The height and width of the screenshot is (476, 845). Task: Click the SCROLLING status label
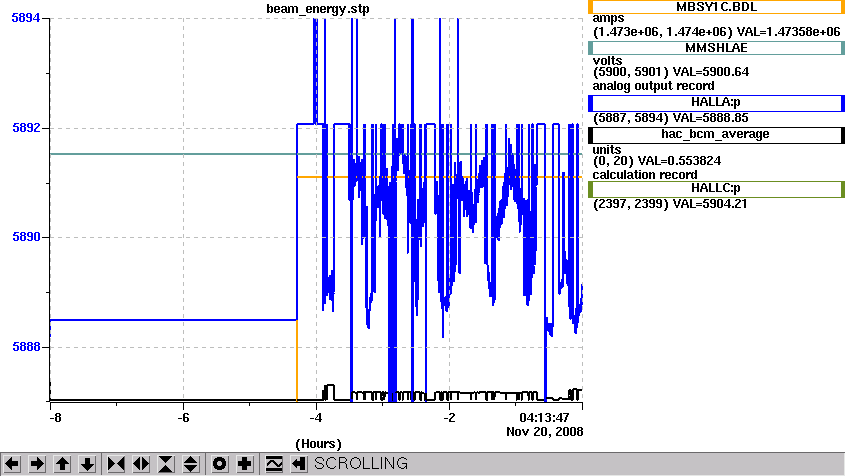click(361, 464)
